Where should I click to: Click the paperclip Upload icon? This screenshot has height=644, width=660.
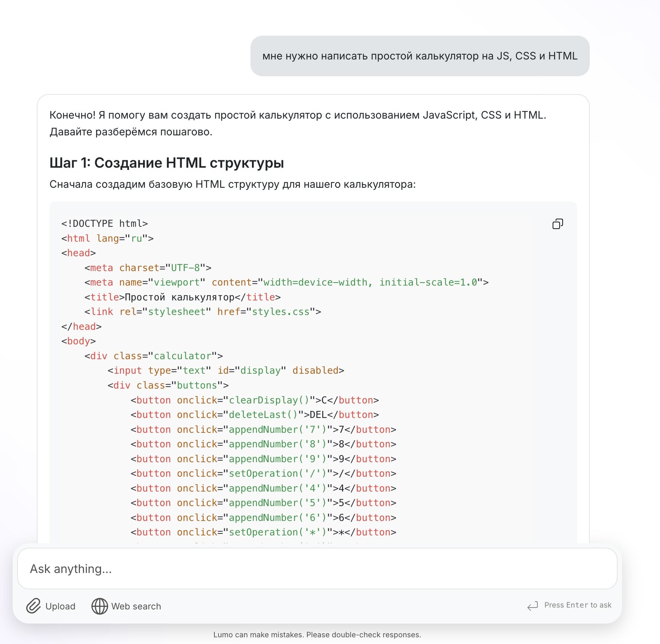[x=33, y=606]
